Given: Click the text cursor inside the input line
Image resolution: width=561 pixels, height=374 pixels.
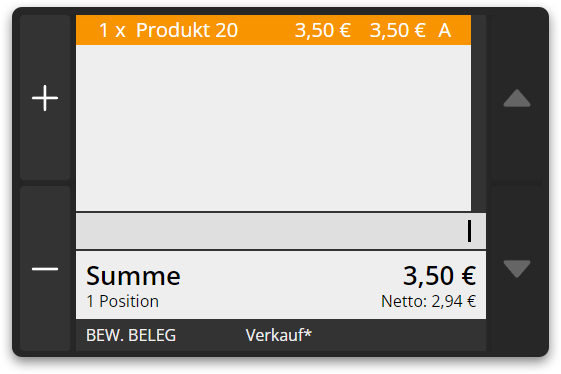Looking at the screenshot, I should [x=469, y=231].
